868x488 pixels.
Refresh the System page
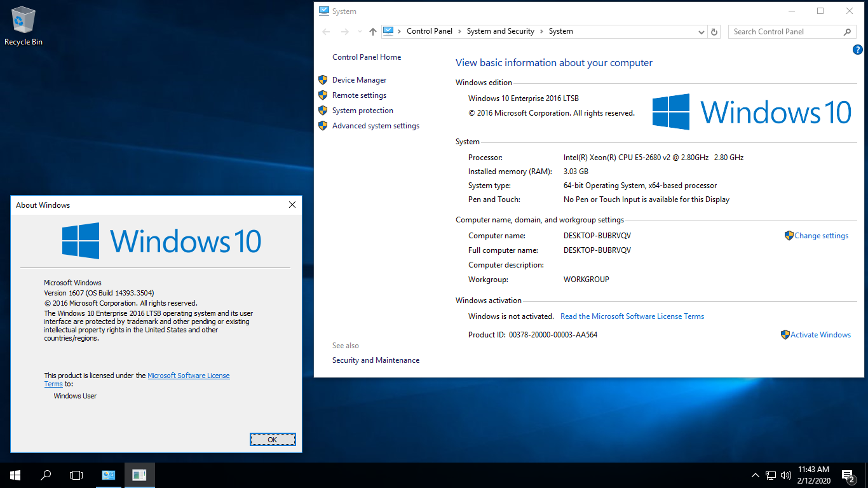pos(714,32)
